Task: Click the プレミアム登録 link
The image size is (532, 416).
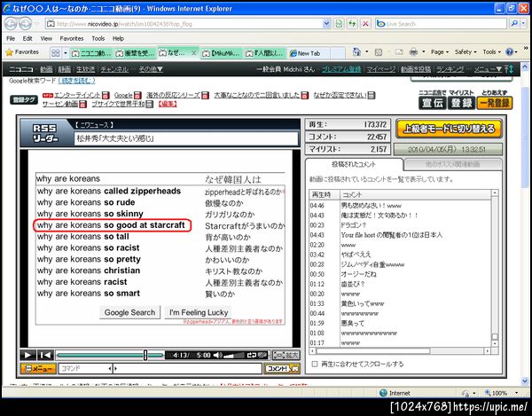Action: 341,69
